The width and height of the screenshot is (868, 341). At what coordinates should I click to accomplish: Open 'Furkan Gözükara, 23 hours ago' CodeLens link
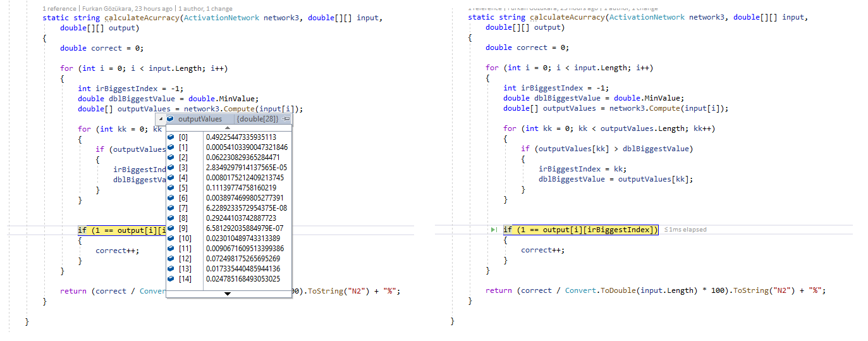128,9
